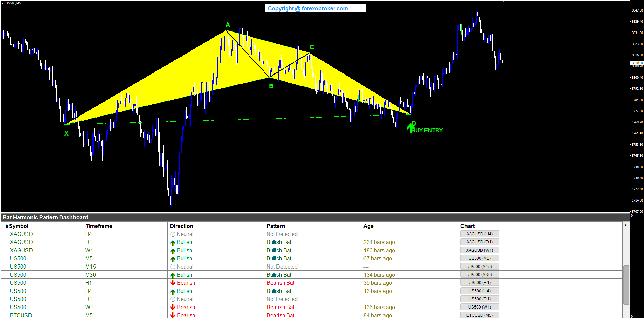Image resolution: width=644 pixels, height=318 pixels.
Task: Select the US500 symbol in the M5 row
Action: click(x=18, y=258)
